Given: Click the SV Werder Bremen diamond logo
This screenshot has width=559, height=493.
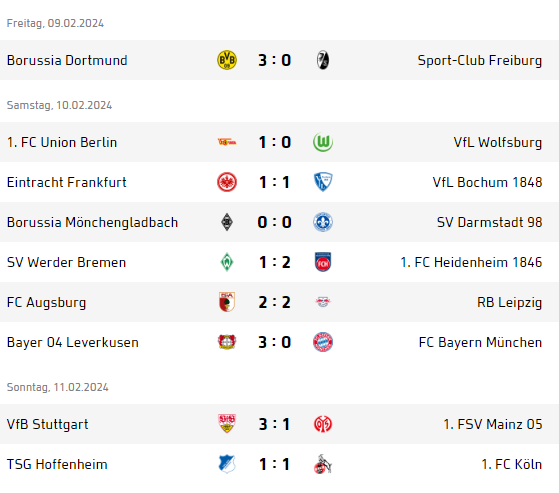Looking at the screenshot, I should [x=227, y=262].
